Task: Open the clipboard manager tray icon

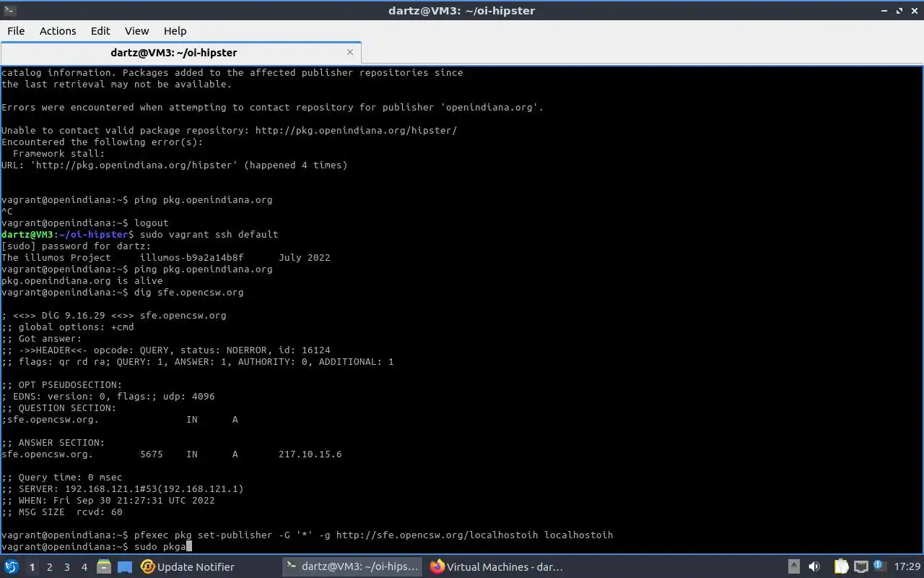Action: coord(841,567)
